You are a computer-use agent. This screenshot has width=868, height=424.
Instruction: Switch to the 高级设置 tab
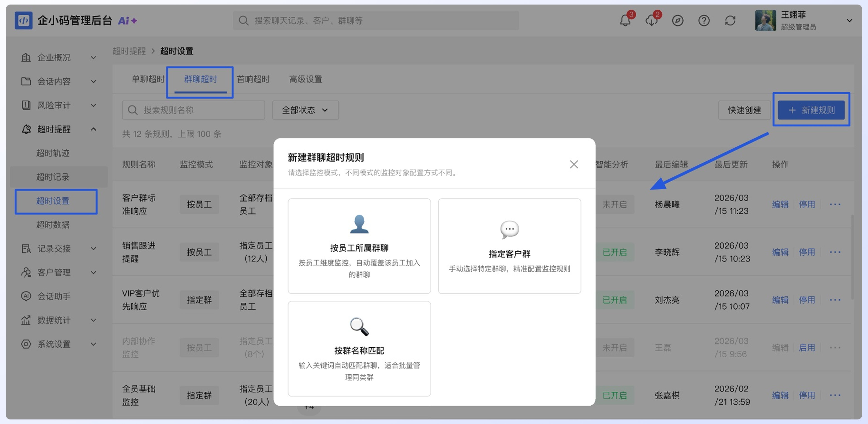[306, 79]
